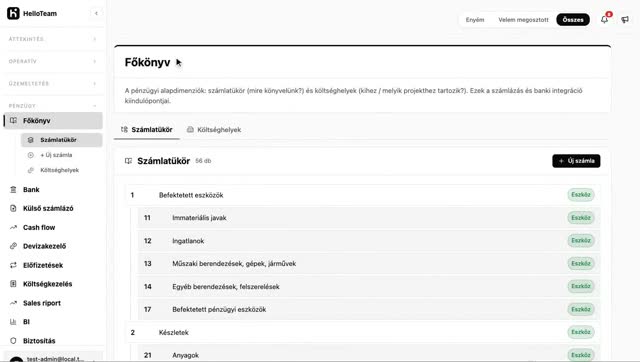Click the book icon beside Számlatükör heading

click(128, 161)
